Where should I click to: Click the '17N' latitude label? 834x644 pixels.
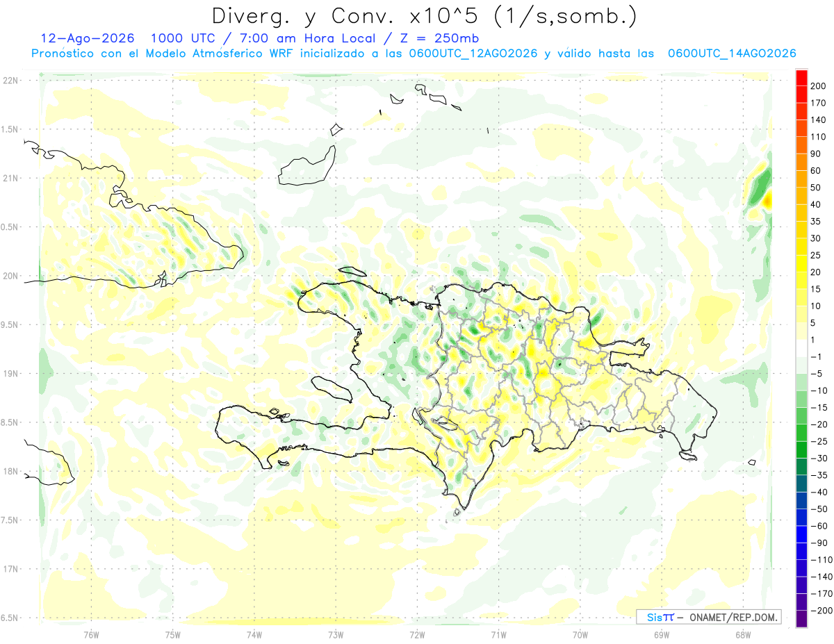10,569
